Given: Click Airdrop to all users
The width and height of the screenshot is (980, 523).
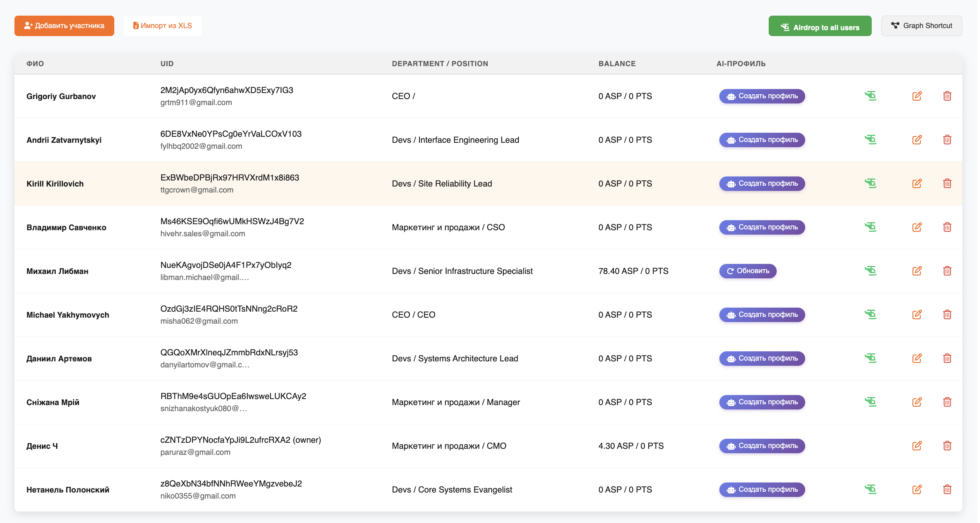Looking at the screenshot, I should [x=820, y=26].
